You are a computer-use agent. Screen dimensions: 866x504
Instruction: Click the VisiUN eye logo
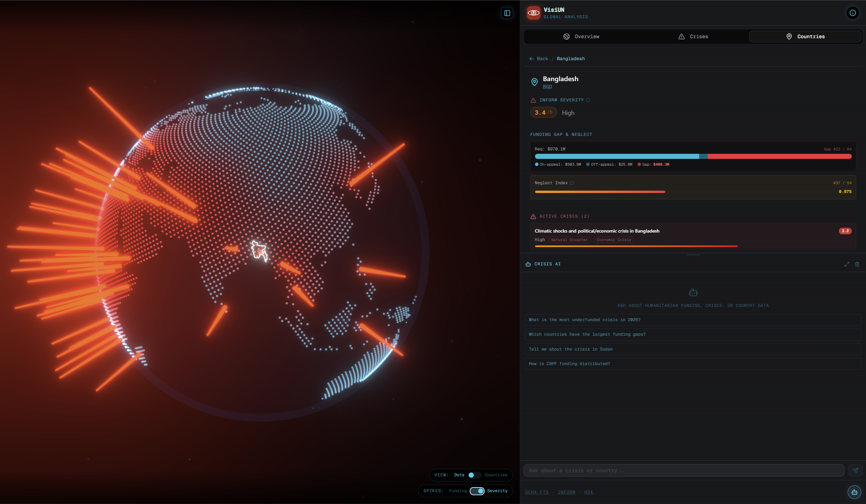pyautogui.click(x=533, y=13)
